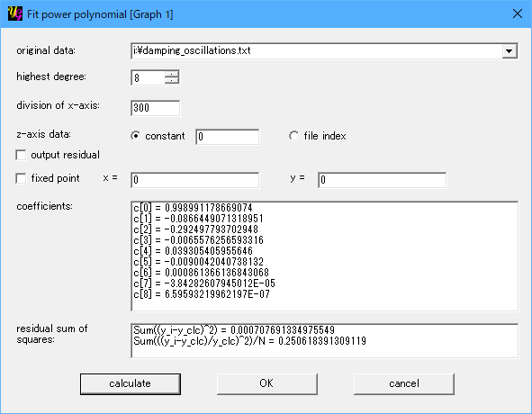Select the damping_oscillations.txt combo box field

coord(324,51)
